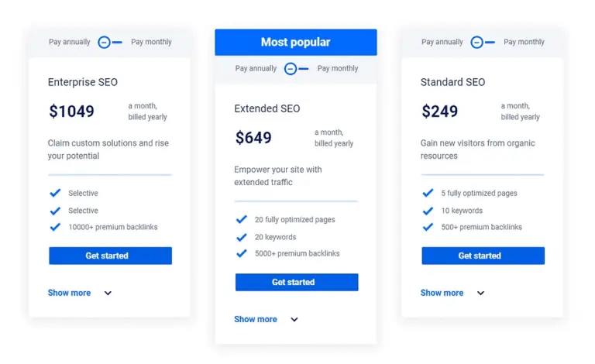The height and width of the screenshot is (364, 595).
Task: Click checkmark beside 20 keywords
Action: pos(242,237)
